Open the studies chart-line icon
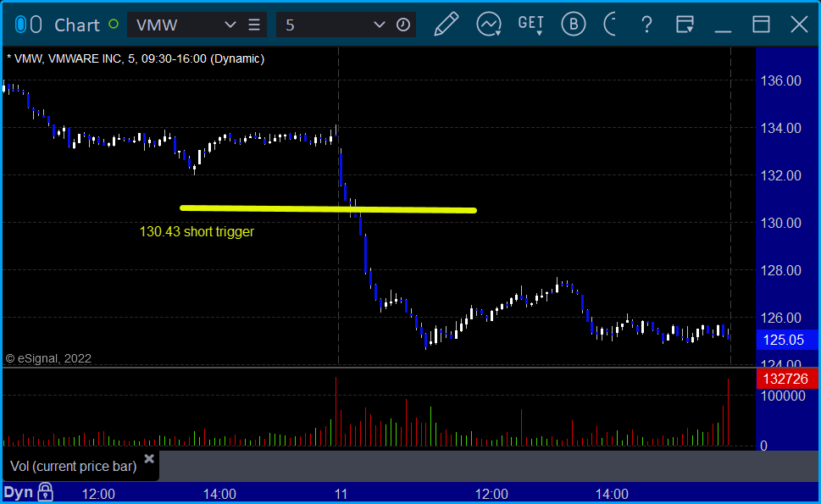Image resolution: width=821 pixels, height=504 pixels. pos(489,24)
